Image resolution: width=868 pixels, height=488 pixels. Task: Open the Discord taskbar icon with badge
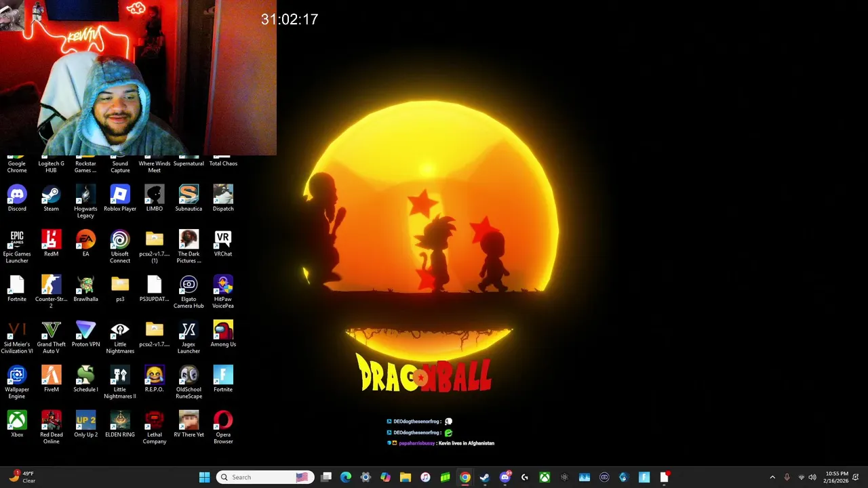505,477
